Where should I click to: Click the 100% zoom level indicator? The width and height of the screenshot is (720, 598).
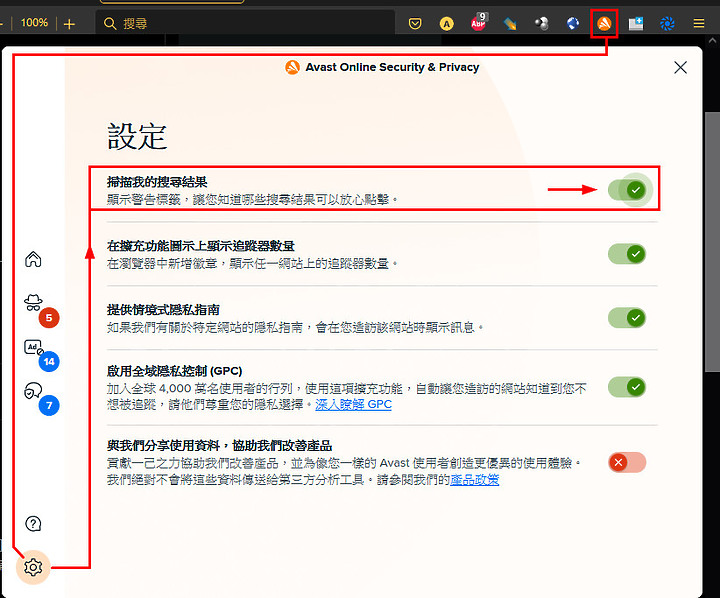[34, 23]
